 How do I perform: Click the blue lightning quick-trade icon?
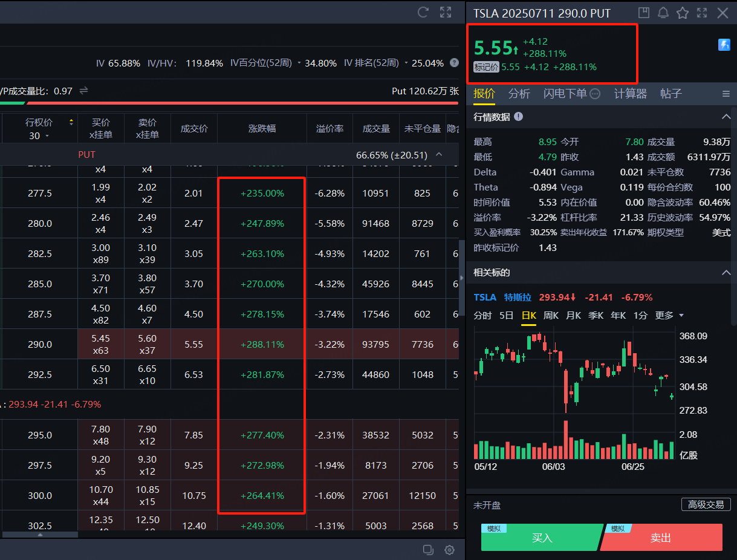coord(724,45)
